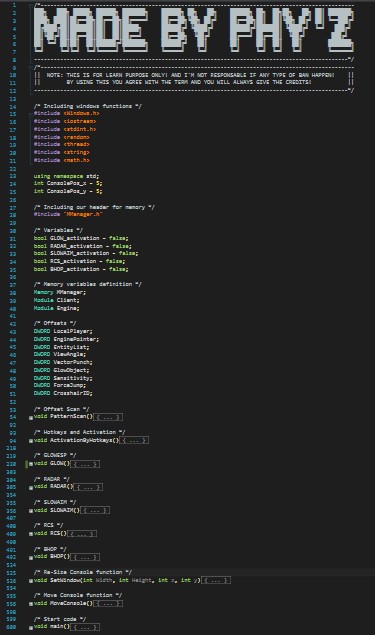Click the 'bool GLOW_activation = false;' line
The height and width of the screenshot is (635, 375).
tap(81, 238)
